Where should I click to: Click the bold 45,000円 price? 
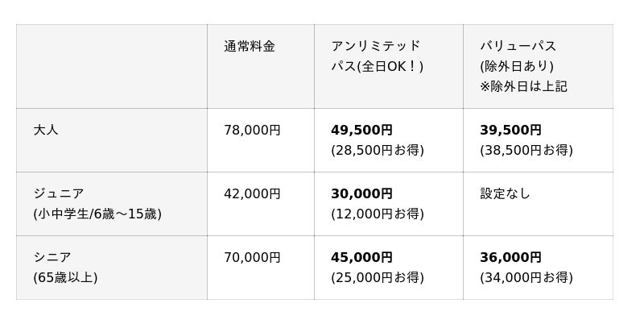[361, 257]
